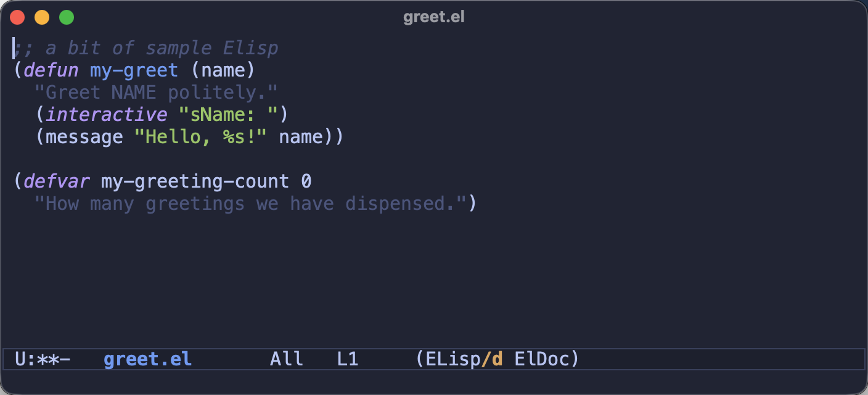Place cursor on my-greeting-count variable

195,181
